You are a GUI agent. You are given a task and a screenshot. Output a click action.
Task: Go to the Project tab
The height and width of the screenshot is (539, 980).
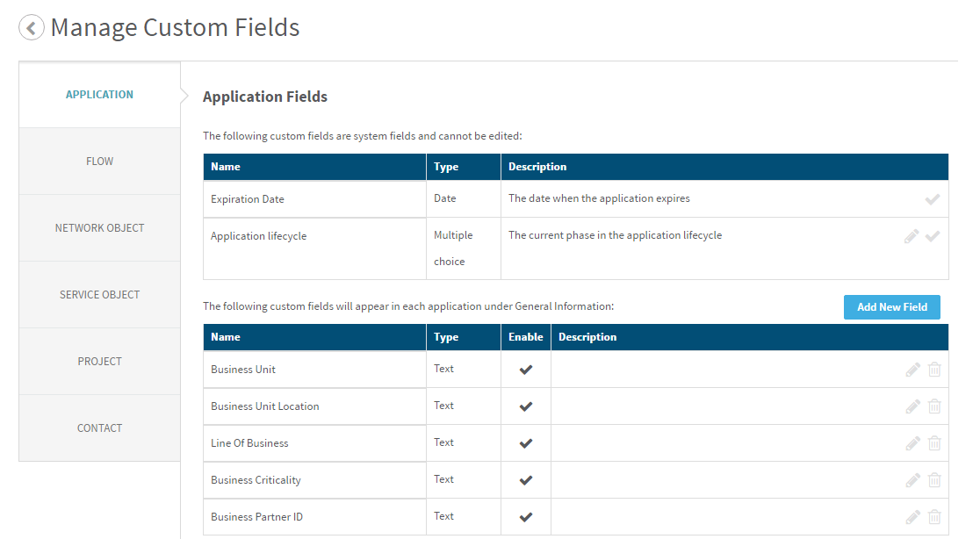tap(99, 362)
